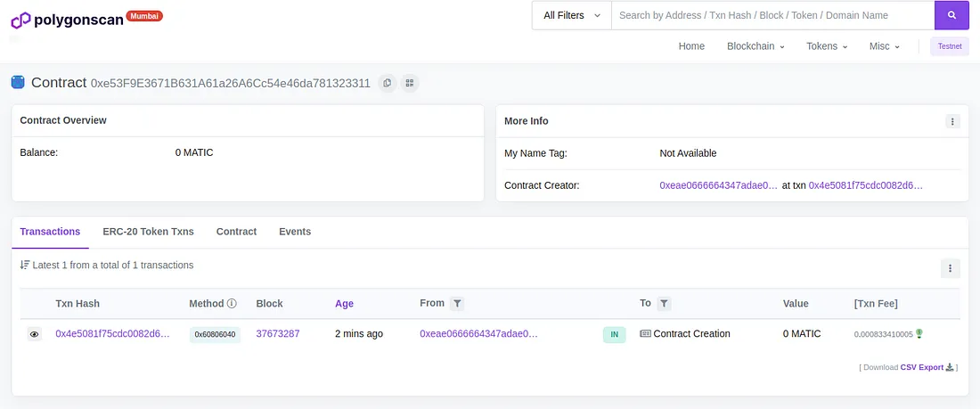Switch to the ERC-20 Token Txns tab
Viewport: 980px width, 409px height.
[148, 232]
